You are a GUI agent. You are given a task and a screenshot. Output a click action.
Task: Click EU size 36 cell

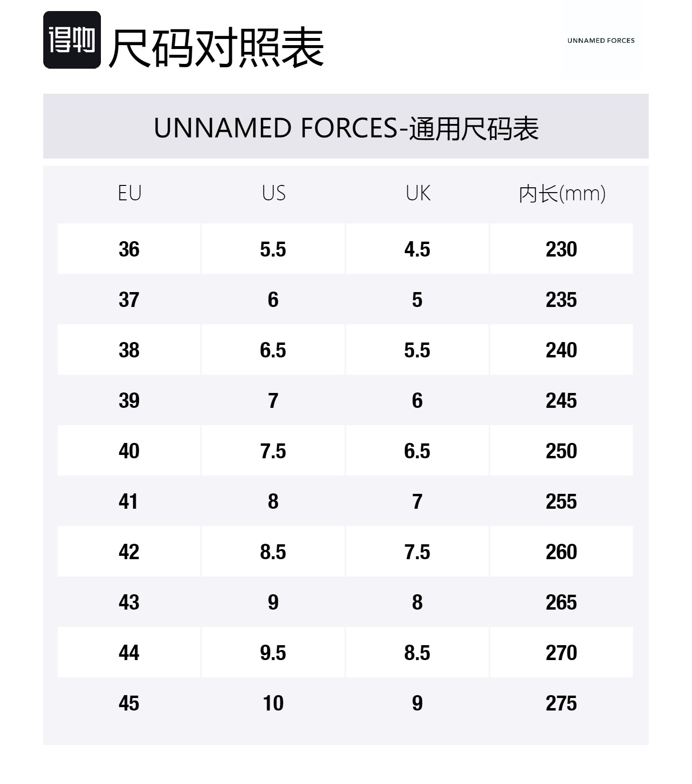pyautogui.click(x=129, y=249)
